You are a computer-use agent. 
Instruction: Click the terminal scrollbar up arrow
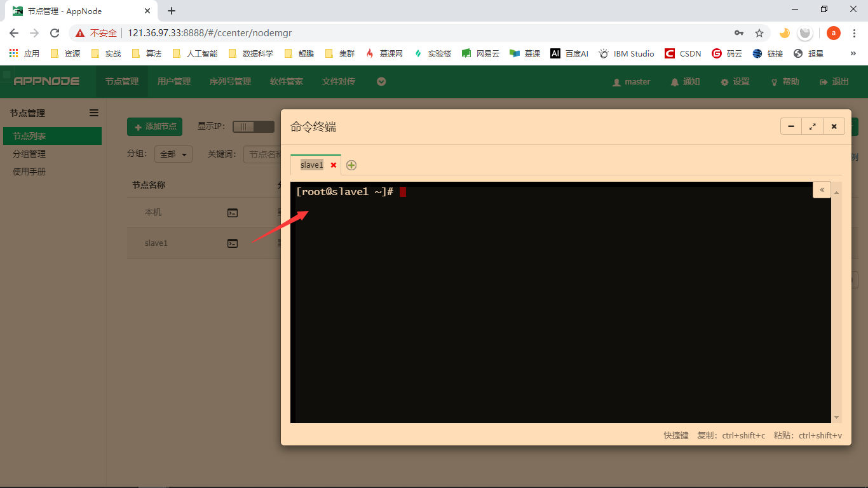click(x=836, y=193)
